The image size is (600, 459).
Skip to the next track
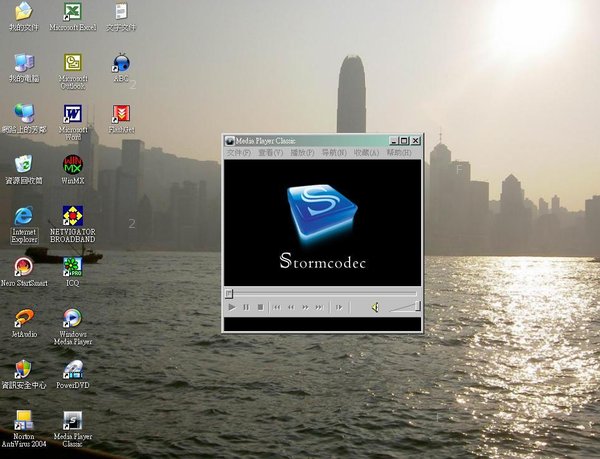(x=319, y=307)
